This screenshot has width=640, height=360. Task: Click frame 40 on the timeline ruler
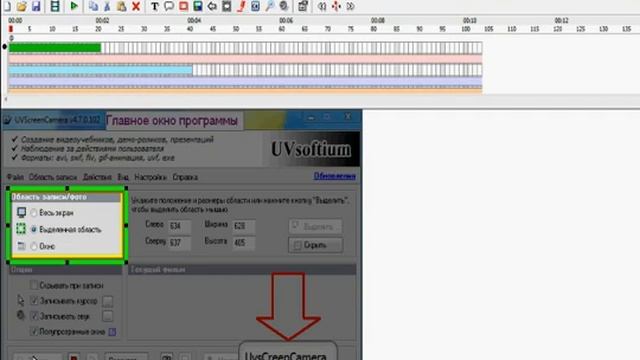[x=190, y=29]
